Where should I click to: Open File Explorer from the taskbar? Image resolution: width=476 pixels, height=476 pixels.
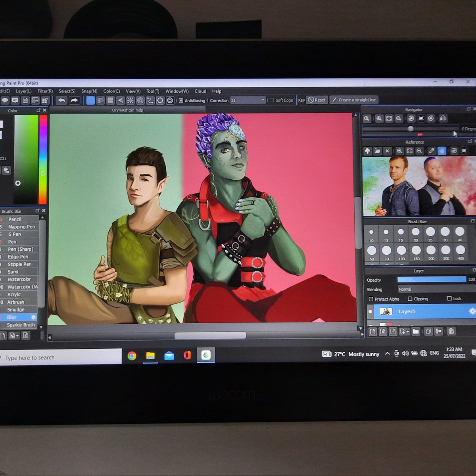(x=150, y=355)
